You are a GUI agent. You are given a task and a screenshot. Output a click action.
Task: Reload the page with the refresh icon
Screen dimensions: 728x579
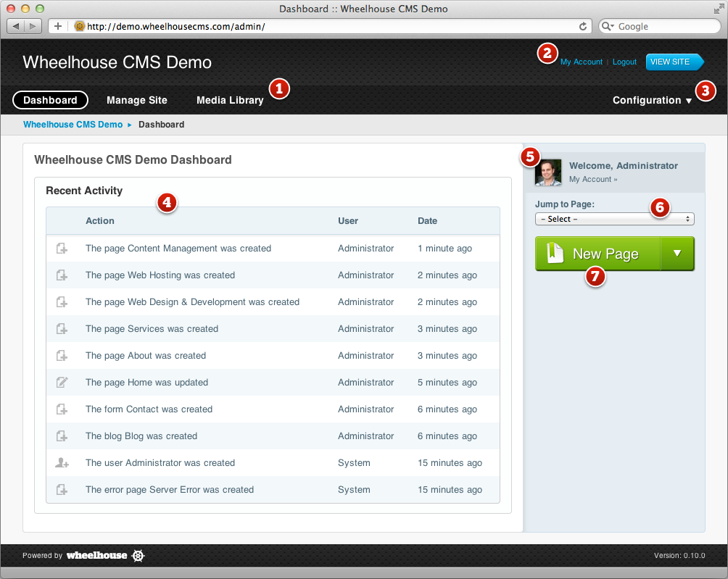click(583, 26)
